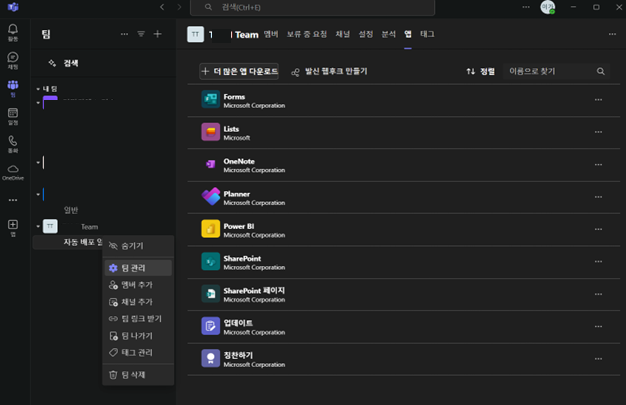Go forward with the right arrow
626x405 pixels.
coord(179,7)
